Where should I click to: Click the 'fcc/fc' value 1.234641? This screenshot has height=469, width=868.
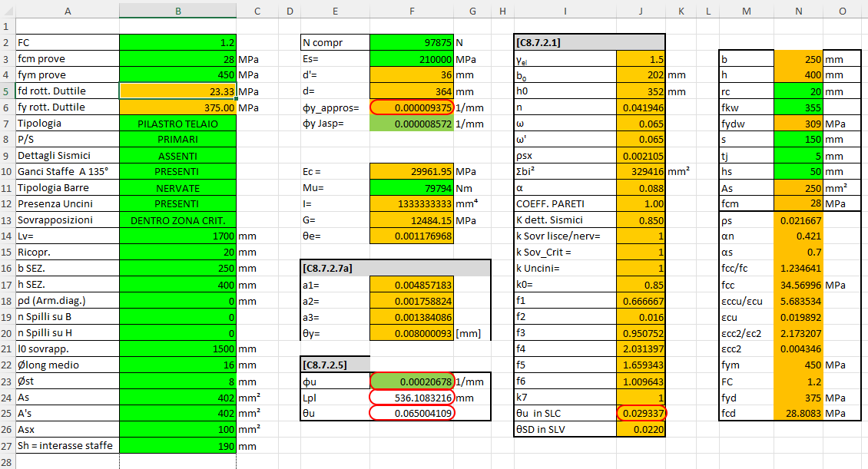[798, 268]
